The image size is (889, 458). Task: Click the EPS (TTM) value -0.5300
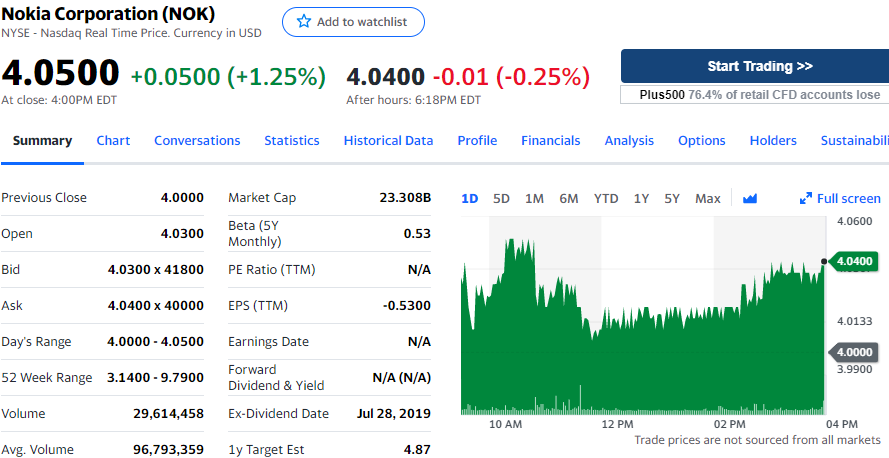coord(407,306)
